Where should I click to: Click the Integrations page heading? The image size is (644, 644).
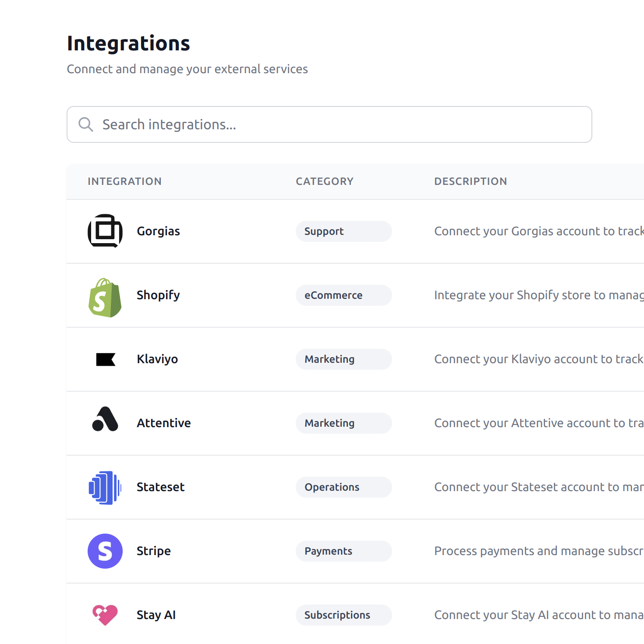point(128,43)
